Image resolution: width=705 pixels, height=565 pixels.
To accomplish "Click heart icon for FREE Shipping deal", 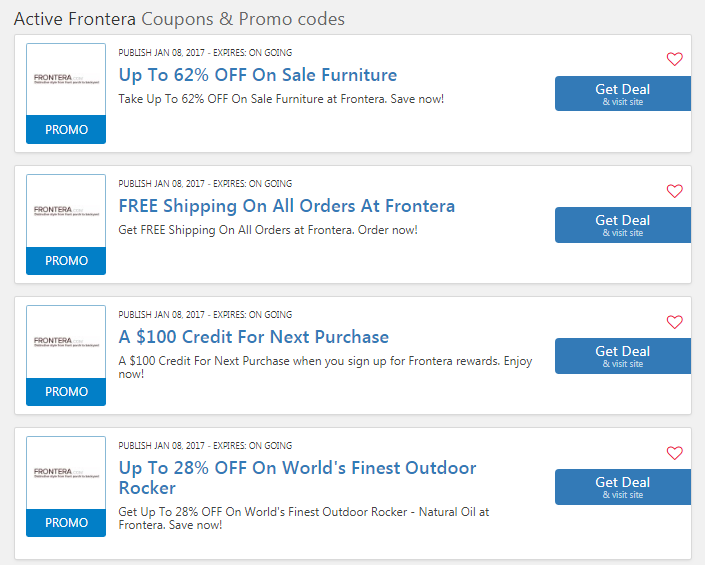I will 674,191.
